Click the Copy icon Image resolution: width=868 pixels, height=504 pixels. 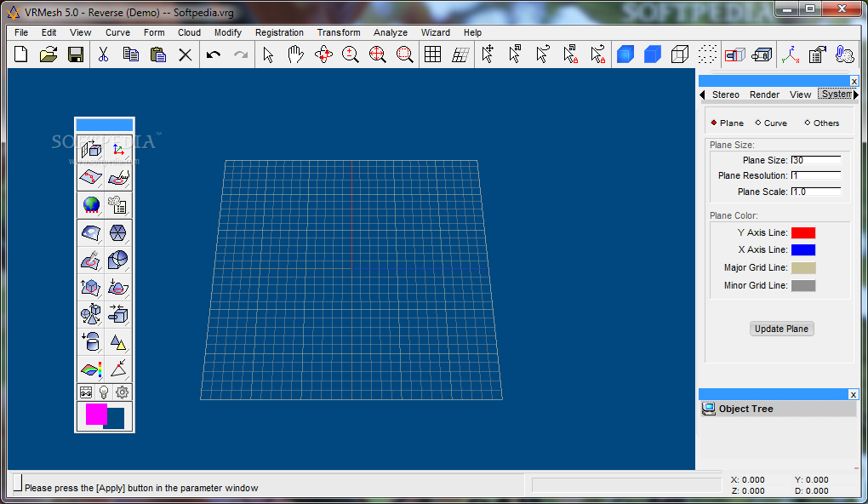[x=131, y=54]
